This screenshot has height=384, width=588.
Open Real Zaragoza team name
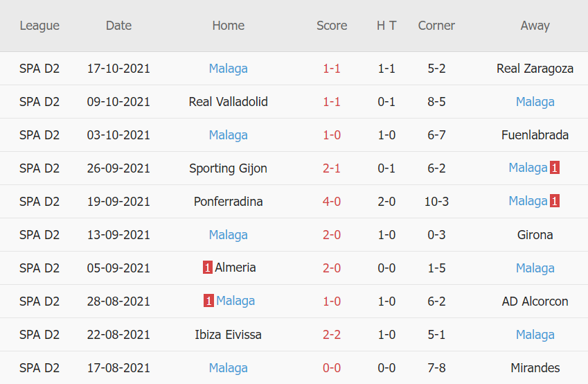point(535,69)
